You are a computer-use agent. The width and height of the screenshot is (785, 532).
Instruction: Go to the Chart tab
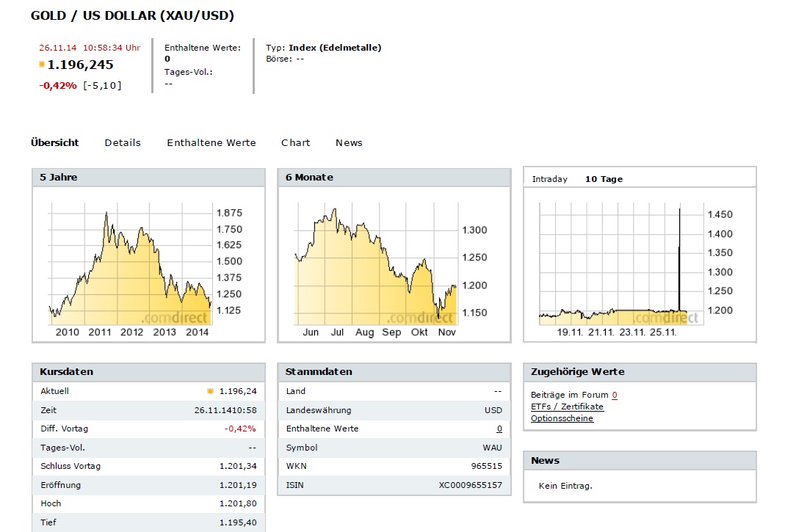click(295, 142)
